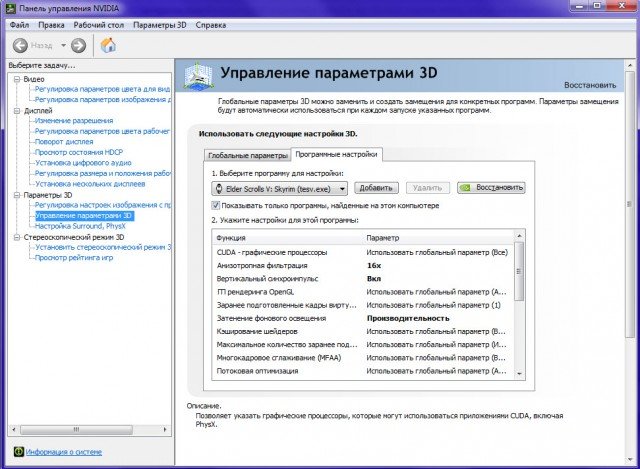Image resolution: width=640 pixels, height=469 pixels.
Task: Open Регулировка настроек изображения с просмотром
Action: (x=103, y=205)
